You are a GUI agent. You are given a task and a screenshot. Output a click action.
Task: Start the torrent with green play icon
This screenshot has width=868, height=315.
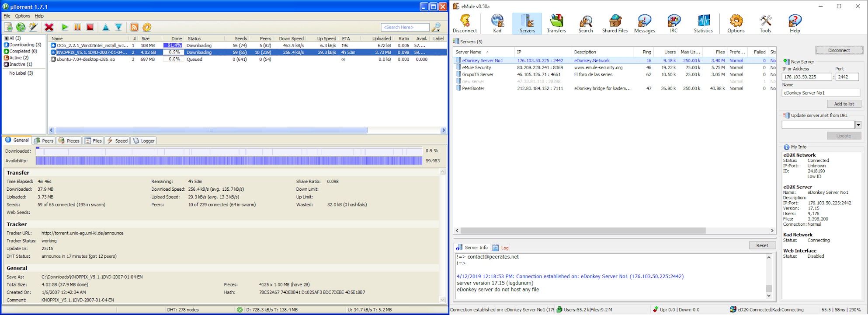(x=65, y=27)
